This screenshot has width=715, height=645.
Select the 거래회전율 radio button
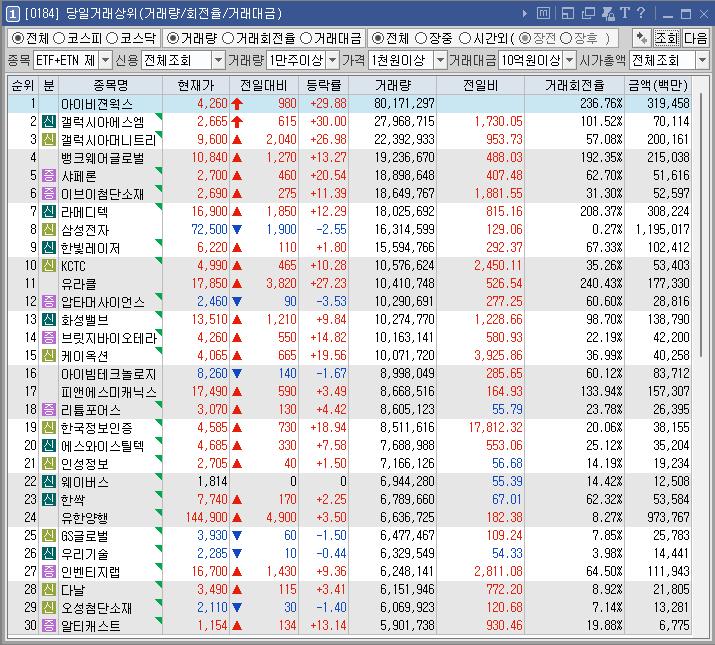click(228, 38)
